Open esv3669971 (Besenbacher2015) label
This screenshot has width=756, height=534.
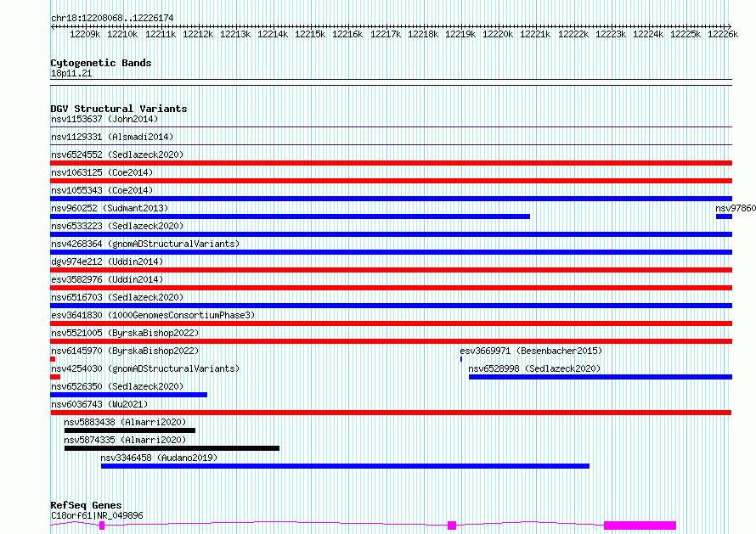(531, 351)
